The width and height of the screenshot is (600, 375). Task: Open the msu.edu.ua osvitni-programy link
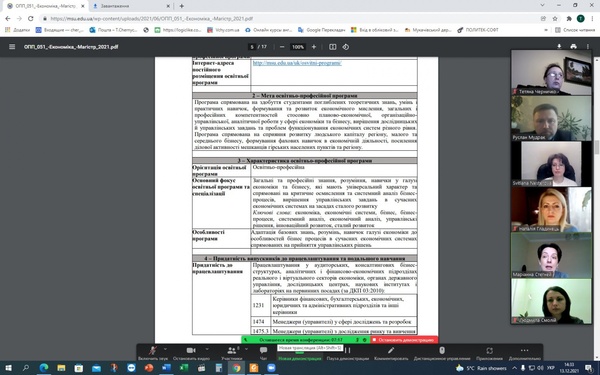[x=297, y=63]
